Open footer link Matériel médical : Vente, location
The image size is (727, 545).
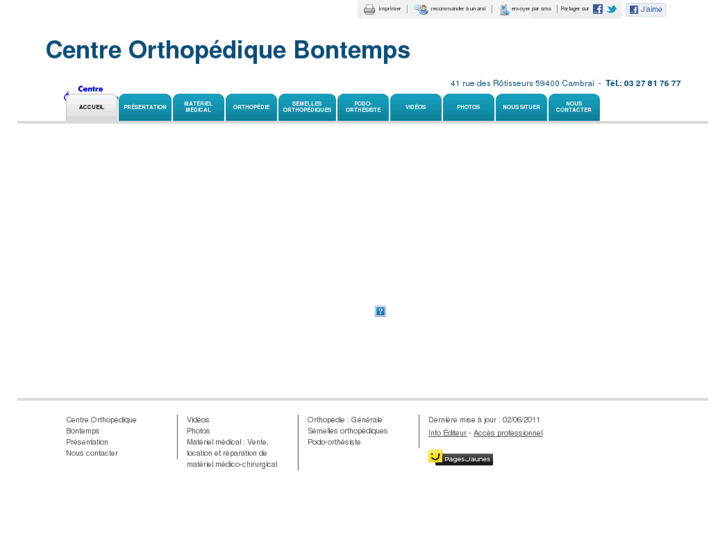[x=232, y=453]
